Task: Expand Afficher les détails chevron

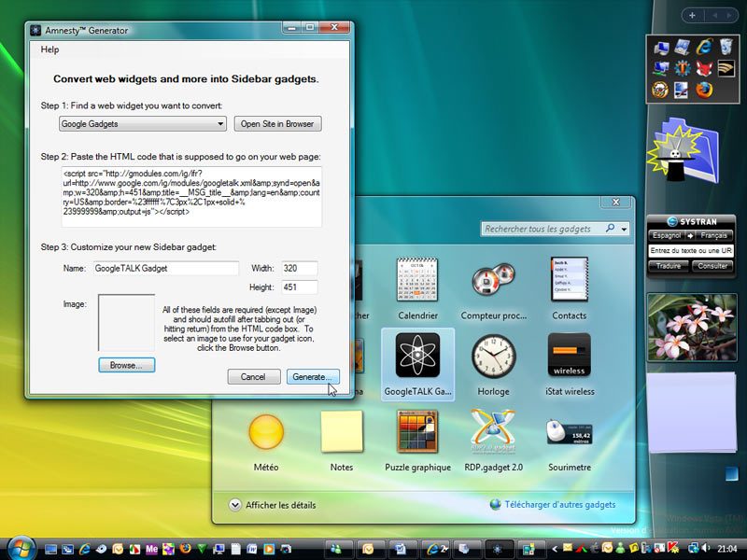Action: pos(234,505)
